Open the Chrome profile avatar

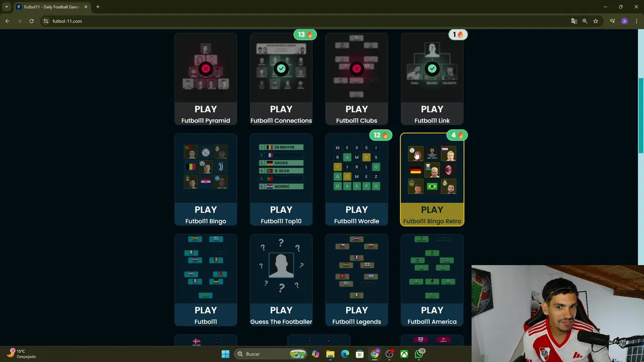[624, 21]
